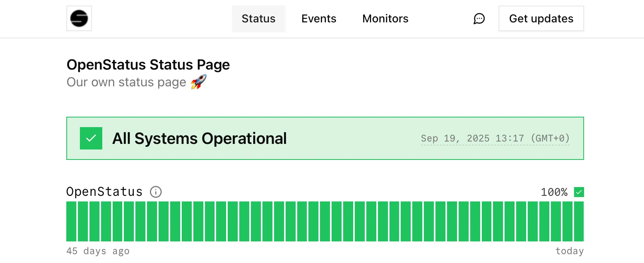Go to the Monitors tab

click(x=385, y=18)
